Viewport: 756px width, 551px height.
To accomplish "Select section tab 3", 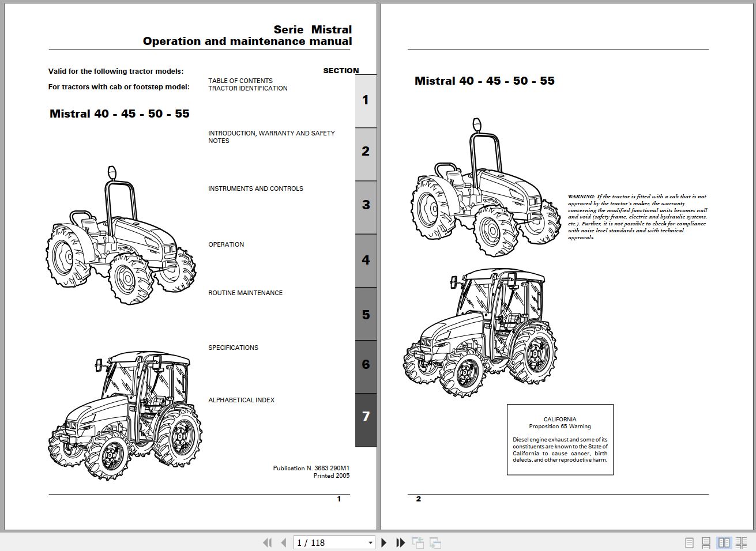I will (x=366, y=207).
